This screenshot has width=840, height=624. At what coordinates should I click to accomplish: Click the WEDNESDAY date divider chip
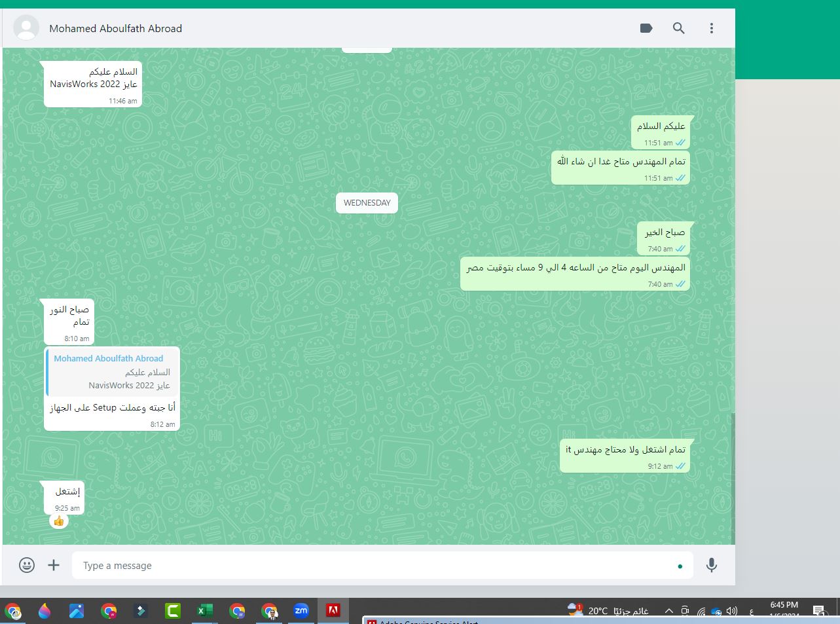point(367,203)
